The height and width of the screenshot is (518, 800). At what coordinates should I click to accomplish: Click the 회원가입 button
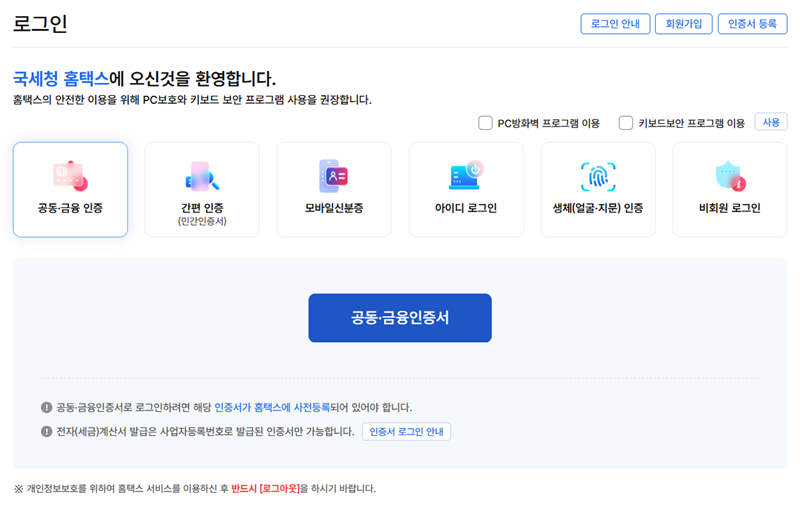tap(684, 24)
